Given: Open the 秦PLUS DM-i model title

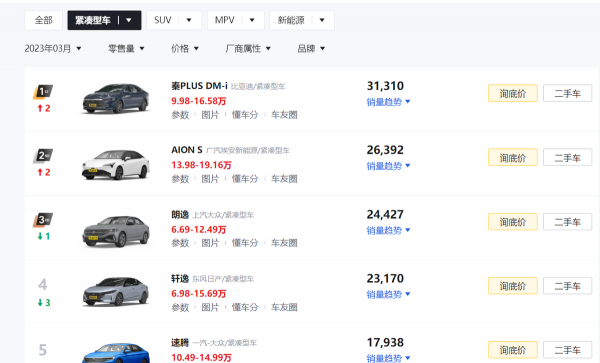Looking at the screenshot, I should click(x=199, y=86).
